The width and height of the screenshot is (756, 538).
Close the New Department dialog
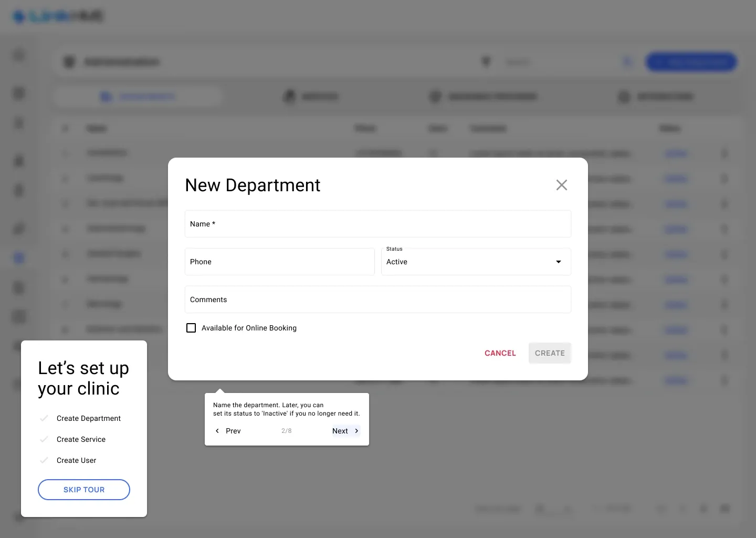pyautogui.click(x=562, y=185)
